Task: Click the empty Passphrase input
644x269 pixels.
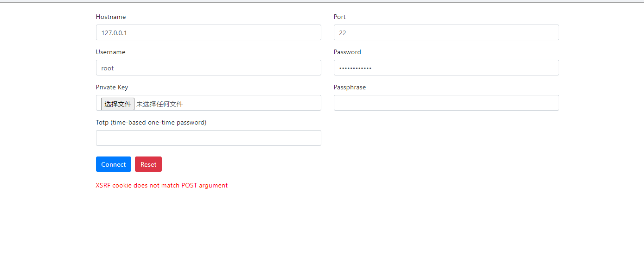Action: [x=446, y=102]
